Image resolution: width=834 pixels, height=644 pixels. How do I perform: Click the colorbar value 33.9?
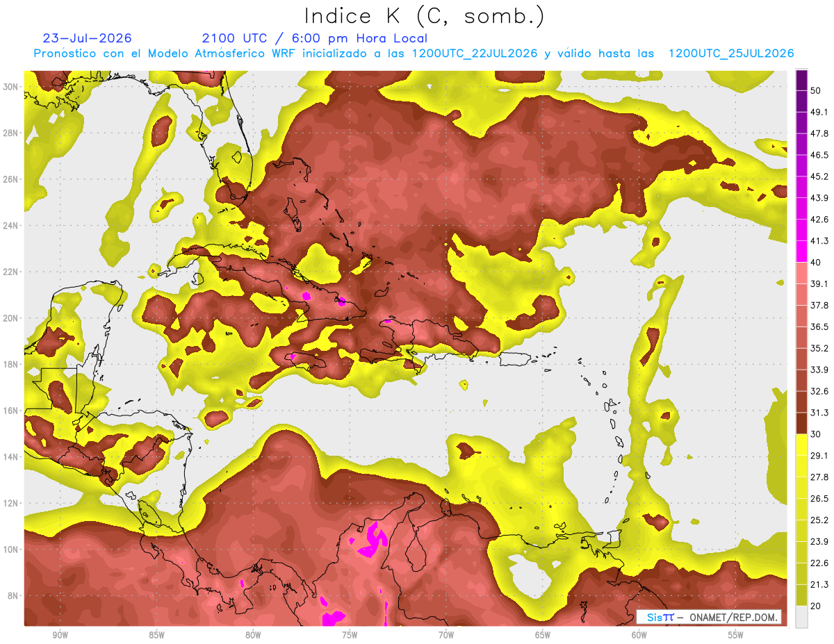(x=819, y=370)
